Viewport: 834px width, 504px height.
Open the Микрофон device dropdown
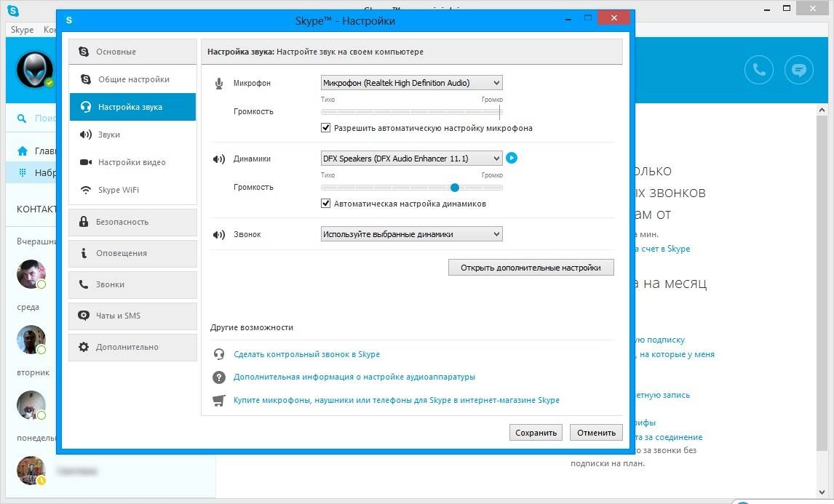[412, 83]
